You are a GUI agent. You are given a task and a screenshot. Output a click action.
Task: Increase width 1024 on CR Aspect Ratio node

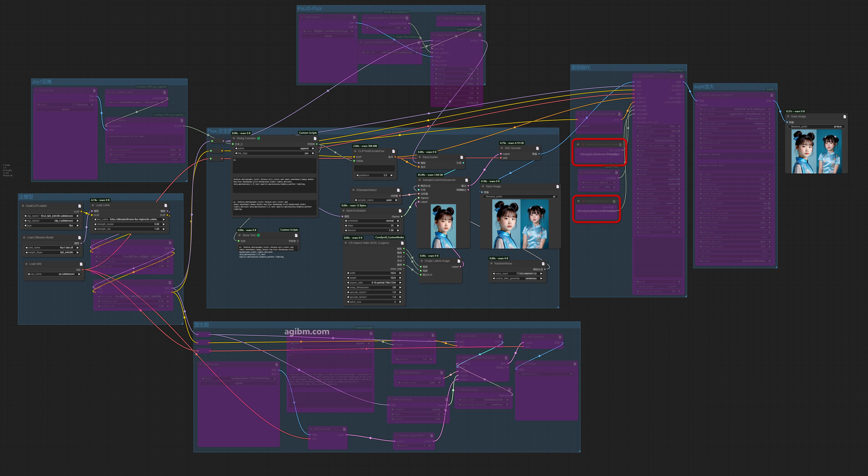point(400,273)
